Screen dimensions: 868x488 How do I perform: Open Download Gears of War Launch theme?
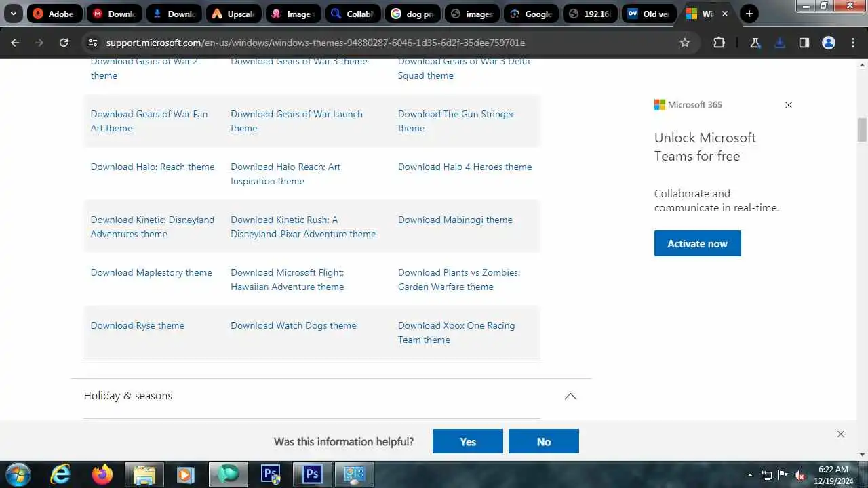pyautogui.click(x=296, y=121)
